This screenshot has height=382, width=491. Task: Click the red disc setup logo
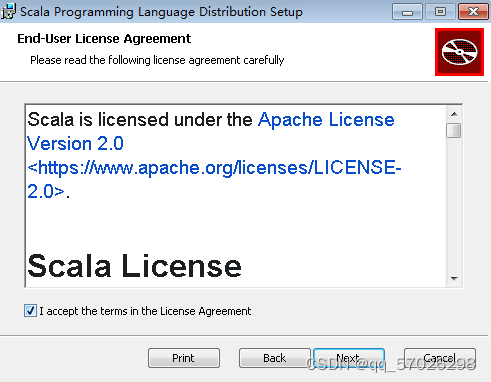point(459,52)
